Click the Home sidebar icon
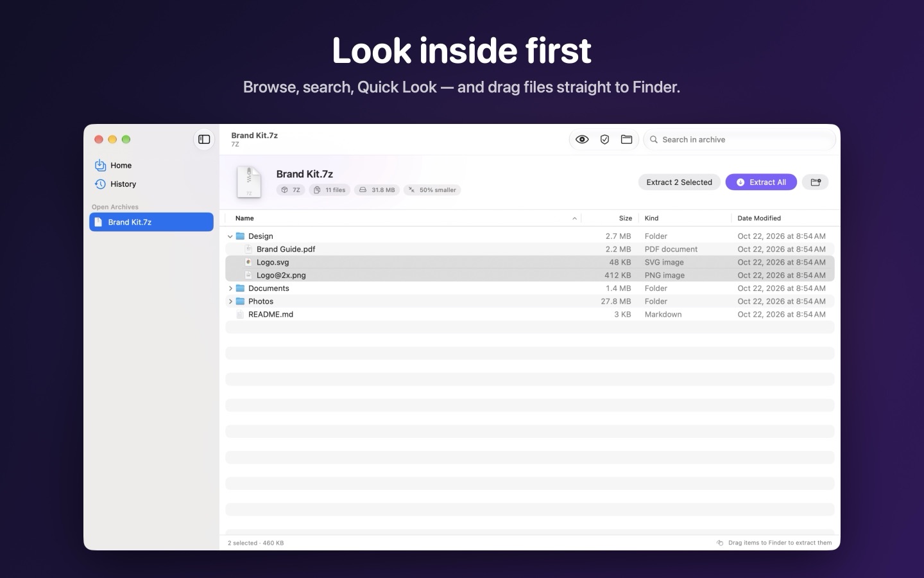924x578 pixels. [100, 165]
